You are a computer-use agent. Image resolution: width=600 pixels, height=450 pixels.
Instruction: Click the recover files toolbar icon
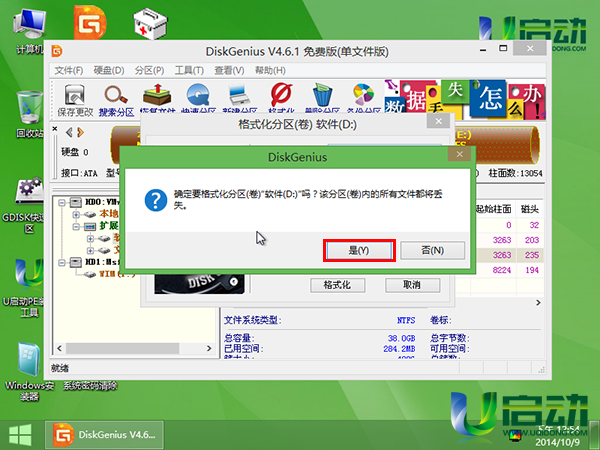(157, 98)
